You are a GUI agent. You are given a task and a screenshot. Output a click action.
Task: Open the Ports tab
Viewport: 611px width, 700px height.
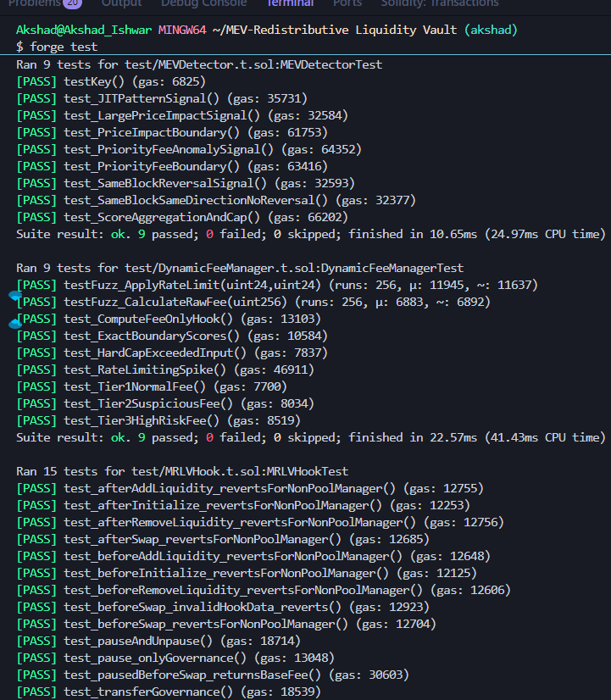[x=347, y=3]
